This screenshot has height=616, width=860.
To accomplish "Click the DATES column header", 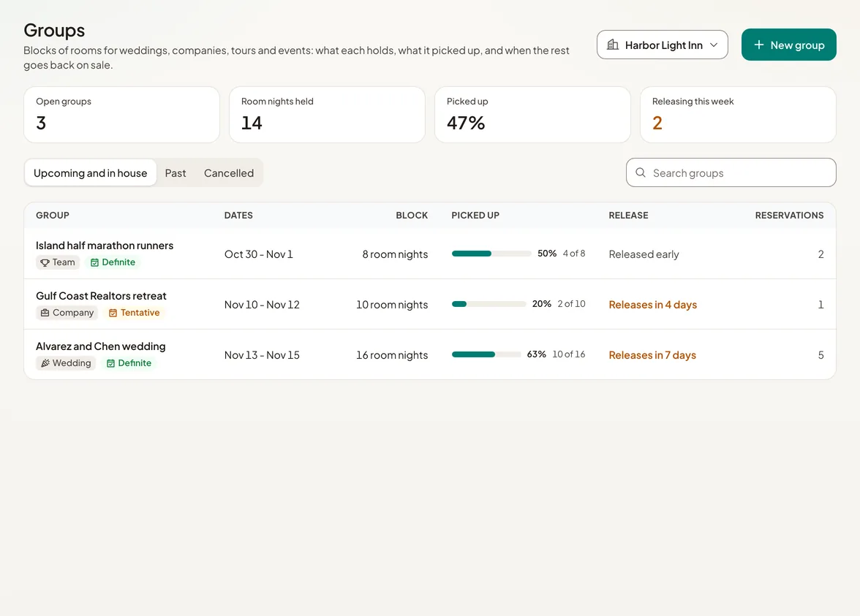I will [238, 216].
